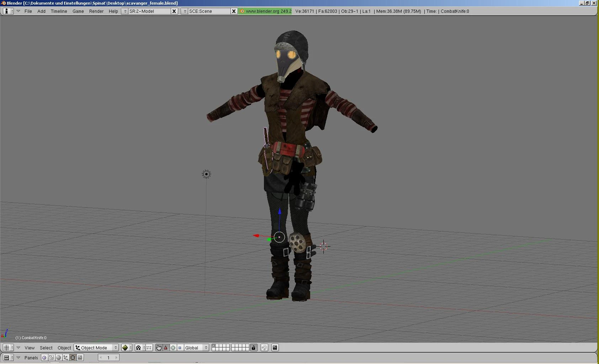Select the lamp object in viewport
Viewport: 599px width, 364px height.
tap(206, 174)
